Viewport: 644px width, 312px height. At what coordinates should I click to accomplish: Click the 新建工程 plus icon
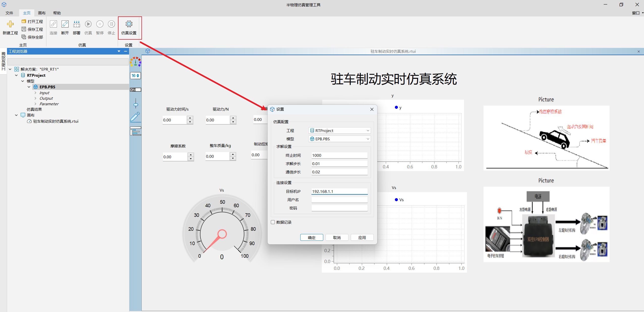pyautogui.click(x=10, y=24)
